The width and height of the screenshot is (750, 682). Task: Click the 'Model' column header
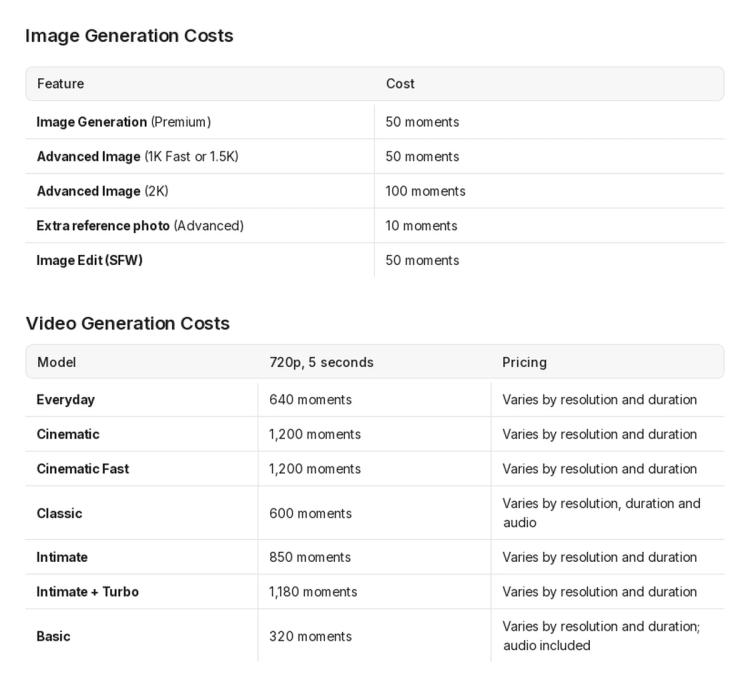[56, 362]
